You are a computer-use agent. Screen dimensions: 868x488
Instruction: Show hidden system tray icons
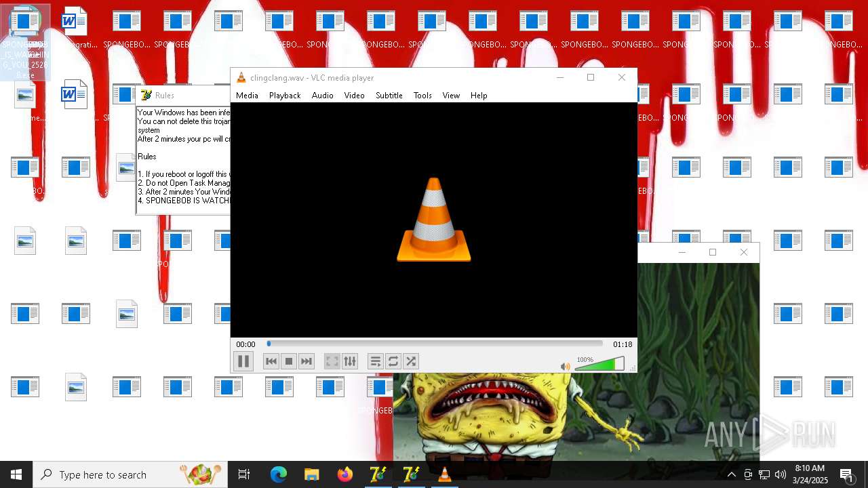(732, 474)
